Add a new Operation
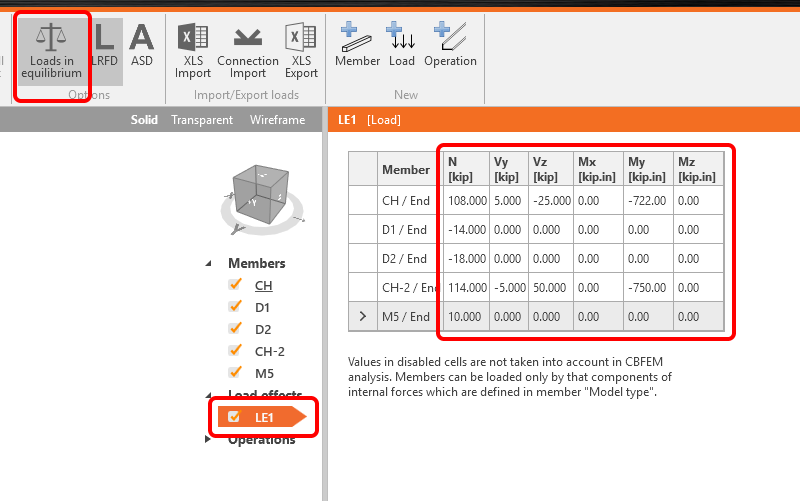800x501 pixels. point(450,45)
